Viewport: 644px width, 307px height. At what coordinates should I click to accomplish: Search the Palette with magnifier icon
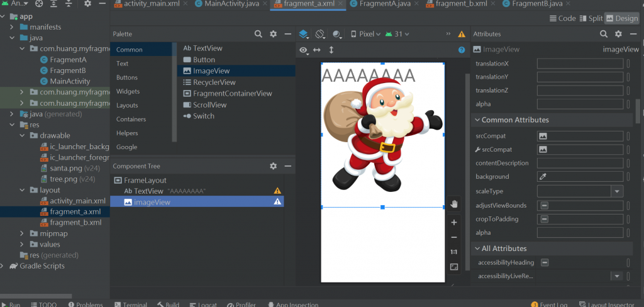258,34
